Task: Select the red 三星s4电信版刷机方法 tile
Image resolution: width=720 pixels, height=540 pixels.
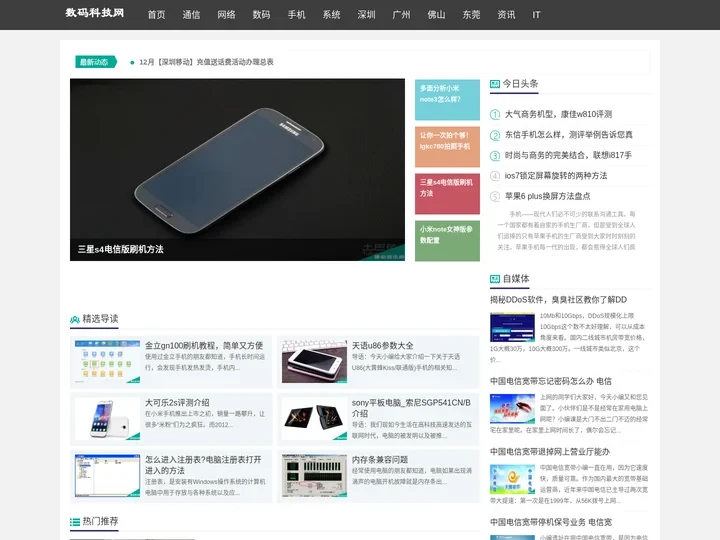Action: coord(447,194)
